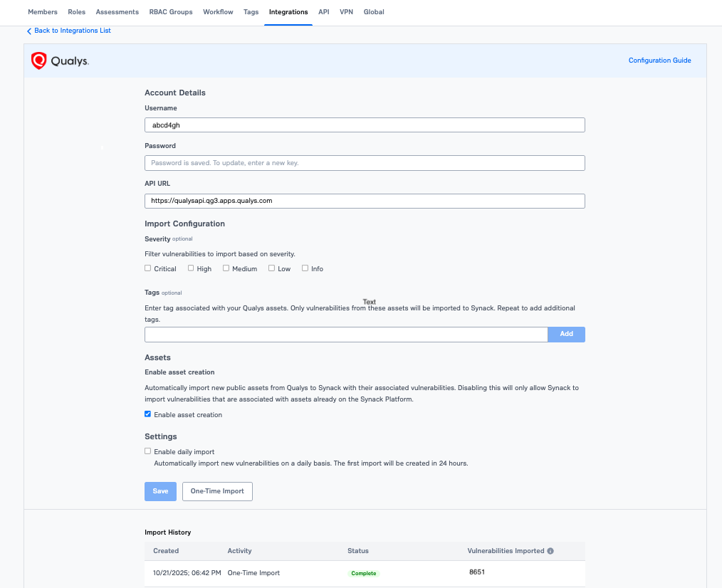Viewport: 722px width, 588px height.
Task: Click the Vulnerabilities Imported info icon
Action: 550,551
